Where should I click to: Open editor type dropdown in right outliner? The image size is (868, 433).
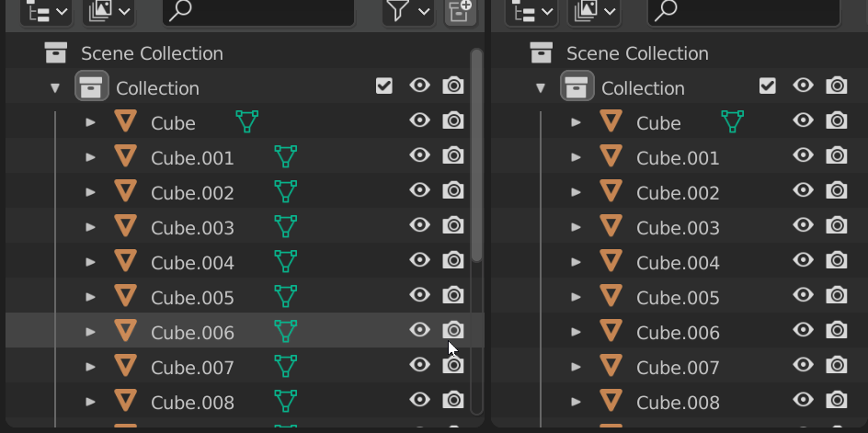(x=532, y=11)
